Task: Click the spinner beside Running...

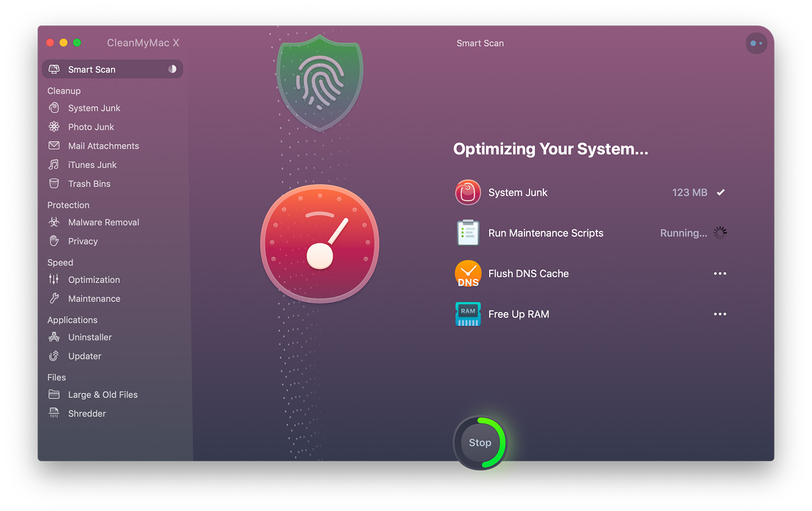Action: click(x=720, y=233)
